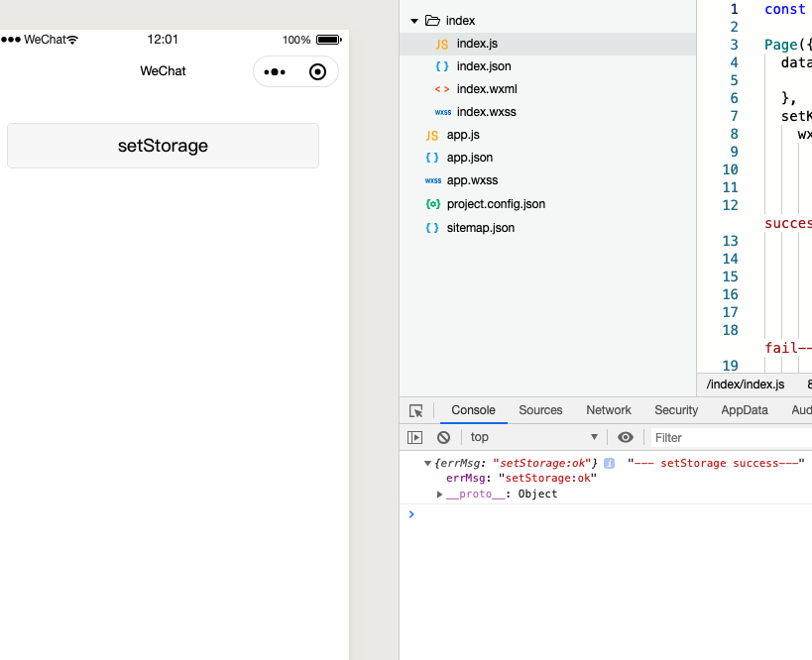This screenshot has width=812, height=660.
Task: Click line number 12 in editor gutter
Action: click(x=730, y=205)
